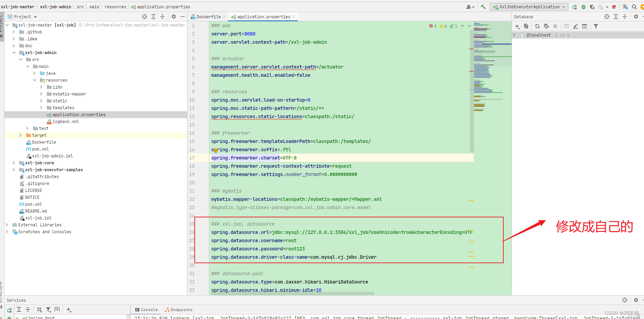Place cursor on the server.port=8080 line
The height and width of the screenshot is (319, 644).
tap(233, 34)
